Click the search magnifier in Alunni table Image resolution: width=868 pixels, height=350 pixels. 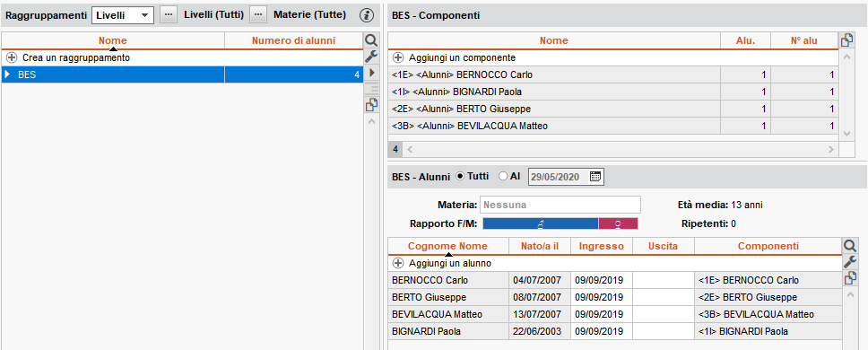pyautogui.click(x=850, y=246)
